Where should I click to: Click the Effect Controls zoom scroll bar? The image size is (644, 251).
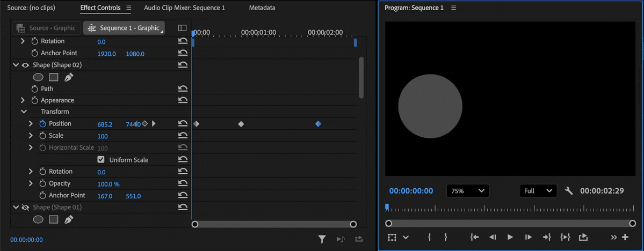pos(274,224)
